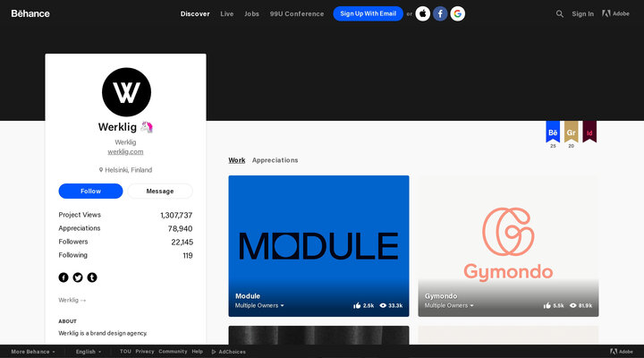Visit the werklig.com website link

[125, 151]
